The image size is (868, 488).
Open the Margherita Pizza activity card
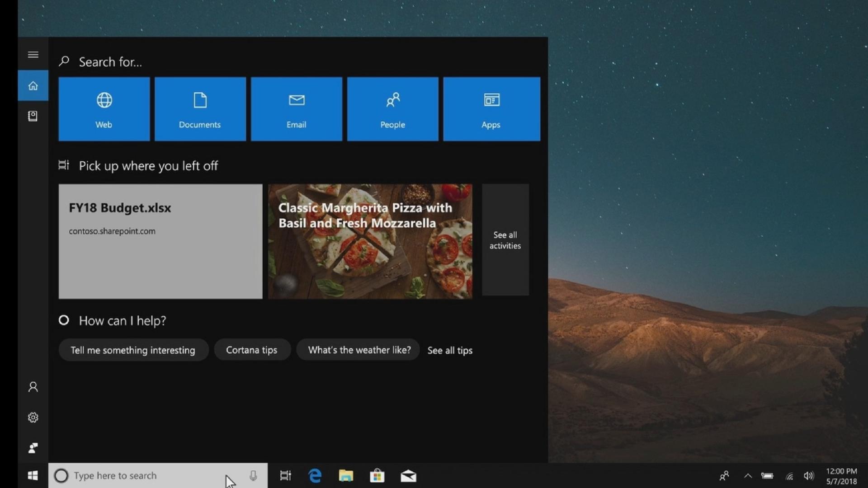(370, 241)
